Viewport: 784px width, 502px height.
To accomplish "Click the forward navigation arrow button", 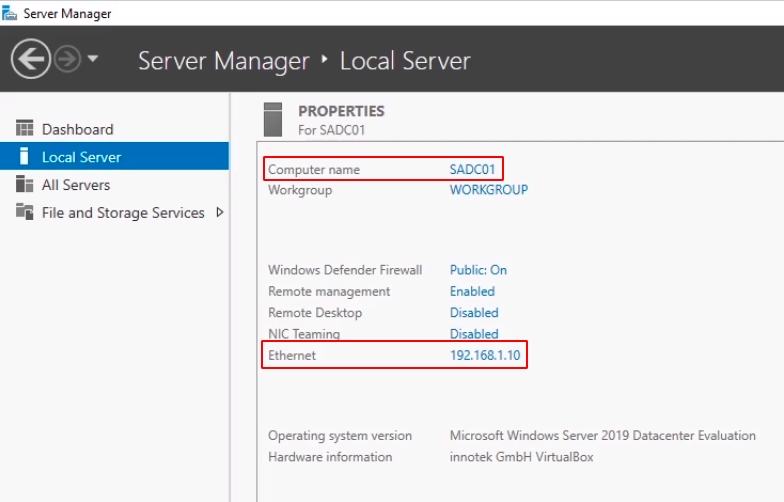I will tap(67, 59).
